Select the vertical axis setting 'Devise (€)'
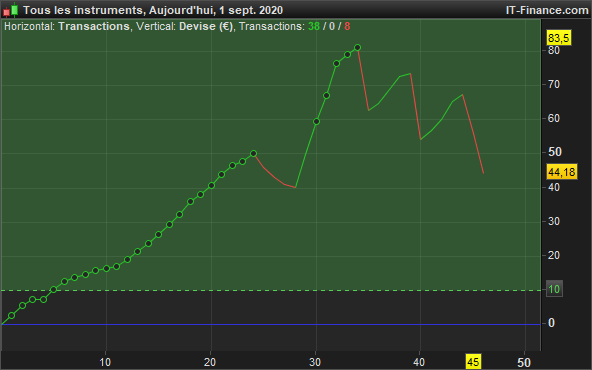The image size is (592, 370). coord(206,26)
